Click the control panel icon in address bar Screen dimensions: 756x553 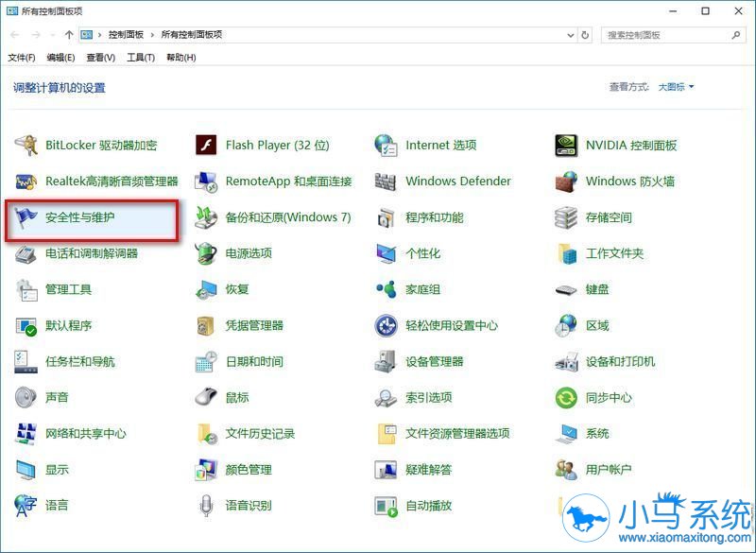pyautogui.click(x=86, y=35)
